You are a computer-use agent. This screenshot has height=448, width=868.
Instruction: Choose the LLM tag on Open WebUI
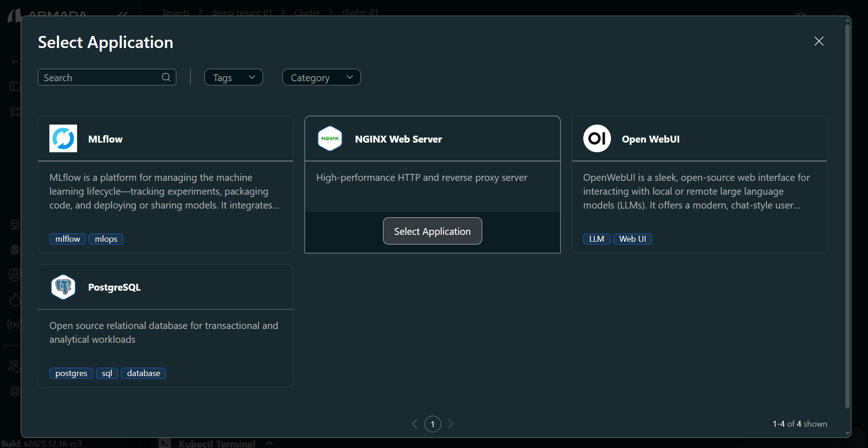(x=596, y=239)
